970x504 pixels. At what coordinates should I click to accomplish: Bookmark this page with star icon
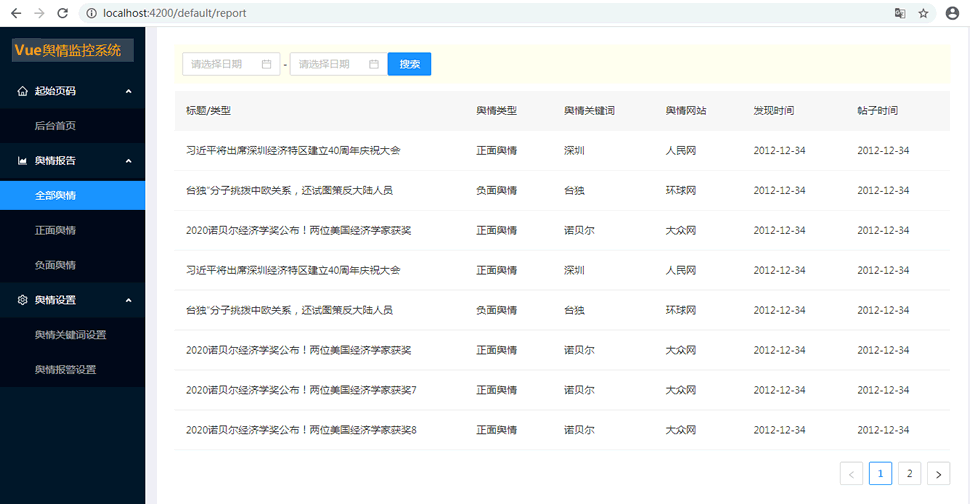tap(923, 13)
